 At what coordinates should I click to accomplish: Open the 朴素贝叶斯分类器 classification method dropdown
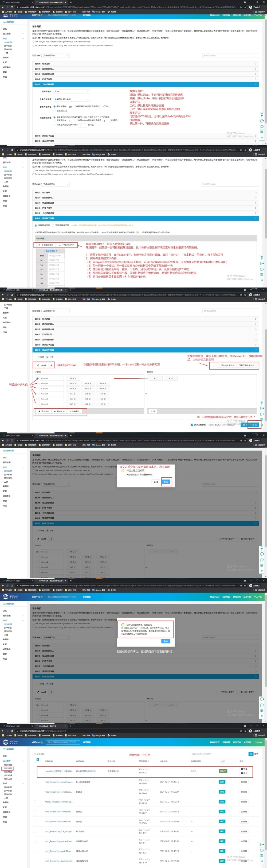click(72, 99)
